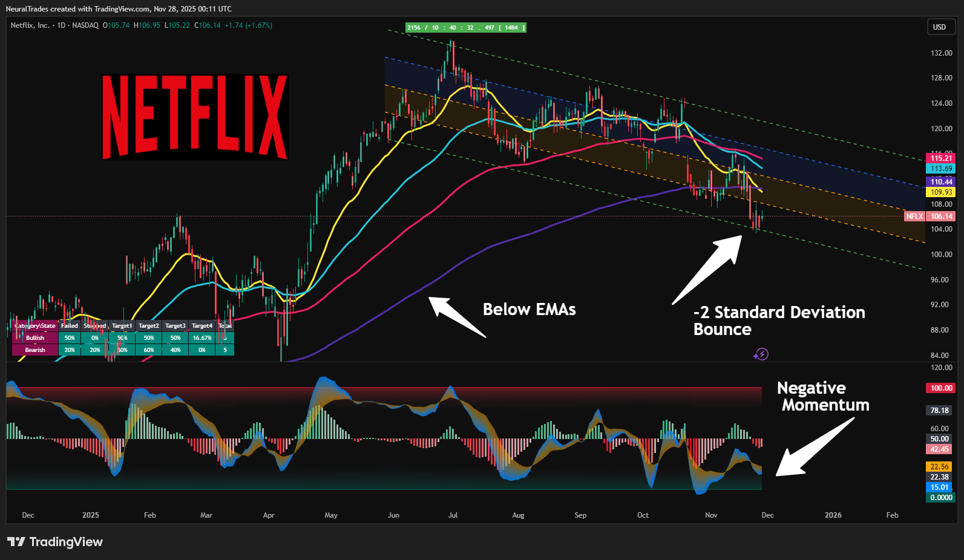Click the Bearish Total 5 cell

(225, 350)
